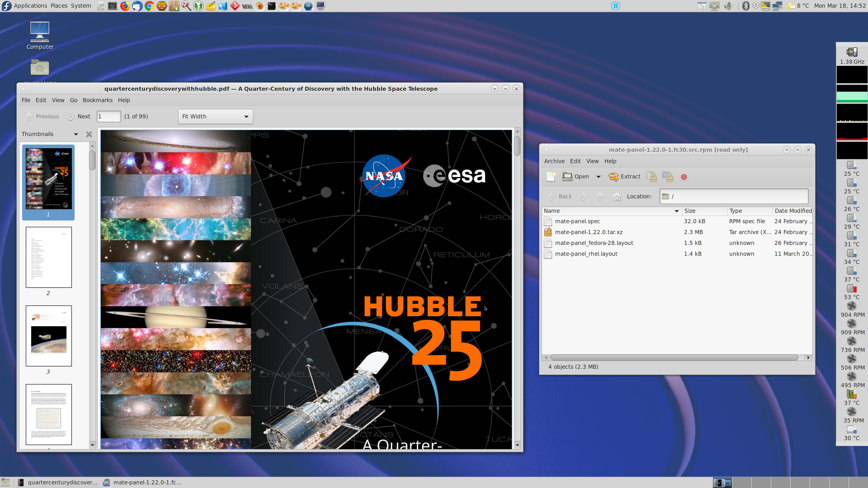This screenshot has width=868, height=488.
Task: Click the page number input field
Action: point(108,117)
